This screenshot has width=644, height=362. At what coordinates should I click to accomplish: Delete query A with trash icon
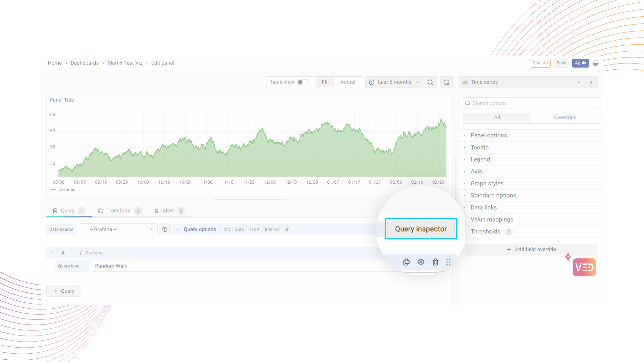[435, 262]
